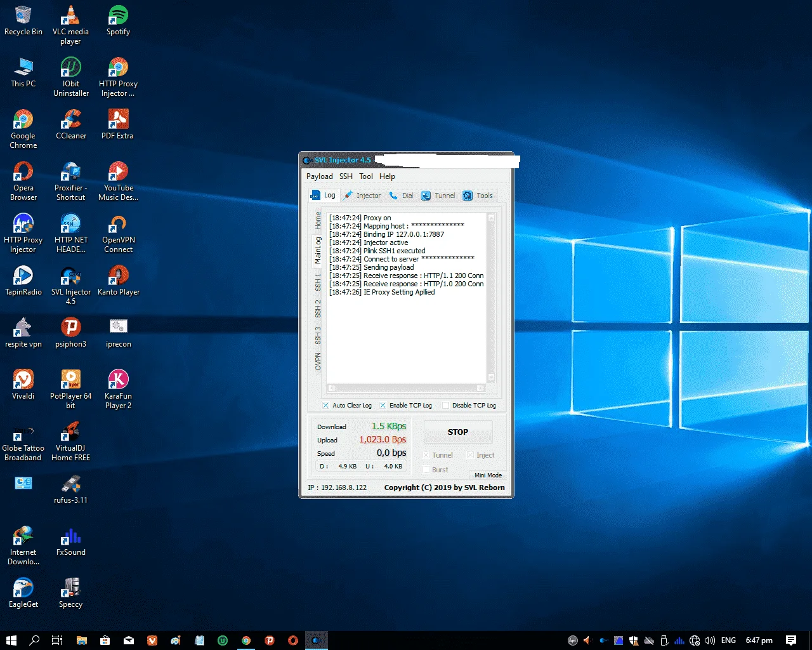Select the respite vpn desktop icon
The image size is (812, 650).
click(23, 333)
